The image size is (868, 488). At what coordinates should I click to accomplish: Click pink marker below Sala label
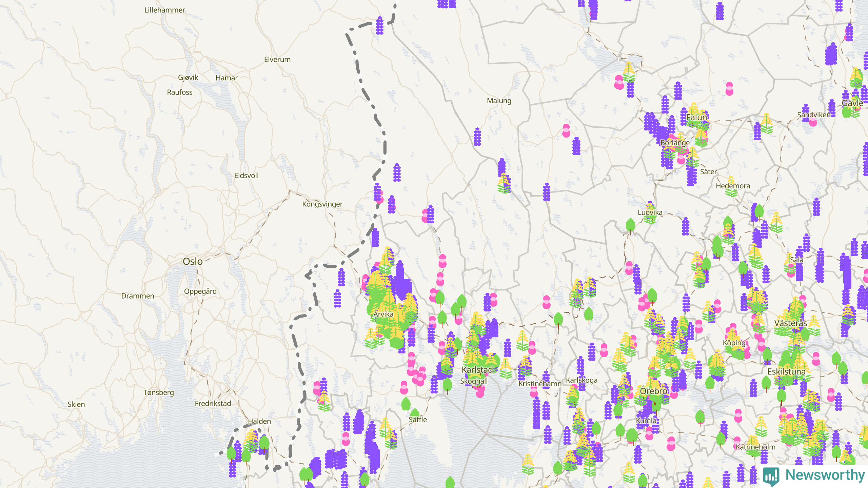(x=791, y=271)
